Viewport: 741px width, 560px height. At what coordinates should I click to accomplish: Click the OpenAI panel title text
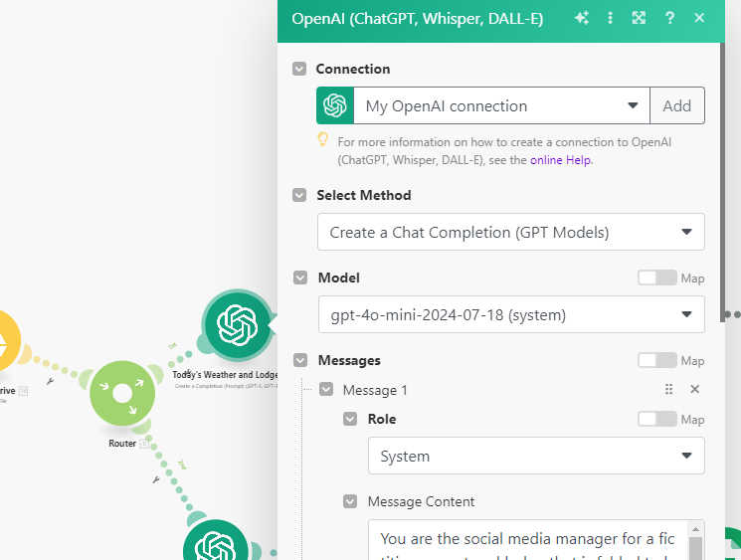(418, 19)
